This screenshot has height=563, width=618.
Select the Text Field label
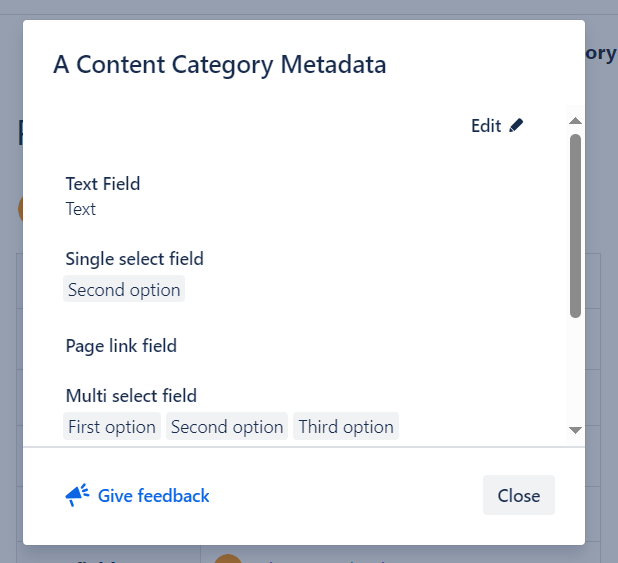click(x=103, y=184)
